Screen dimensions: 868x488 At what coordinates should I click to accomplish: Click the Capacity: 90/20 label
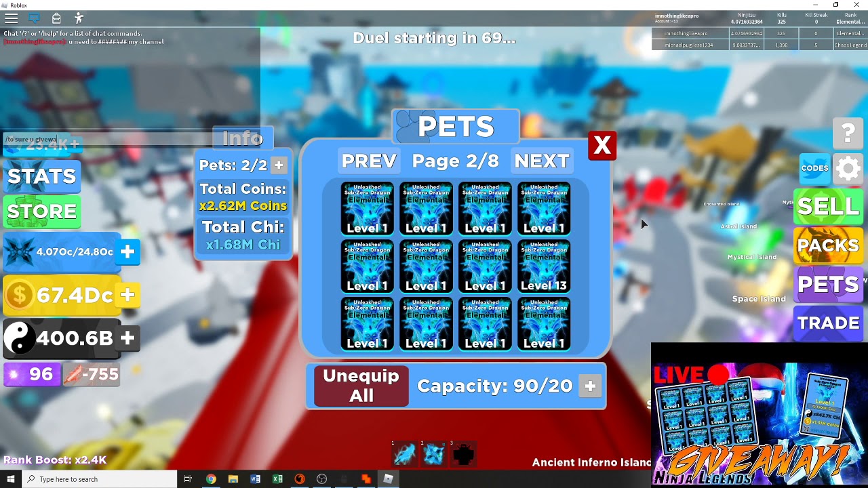coord(495,386)
